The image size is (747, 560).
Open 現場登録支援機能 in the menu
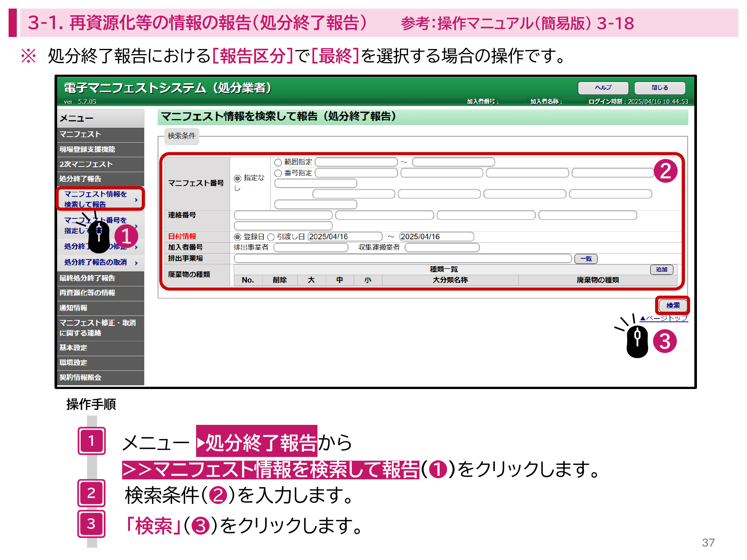[x=100, y=149]
